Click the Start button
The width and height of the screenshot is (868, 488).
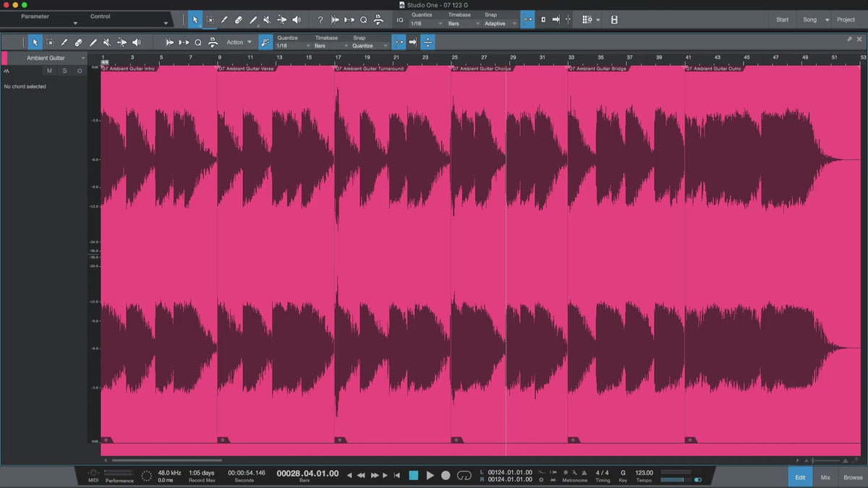pyautogui.click(x=782, y=20)
